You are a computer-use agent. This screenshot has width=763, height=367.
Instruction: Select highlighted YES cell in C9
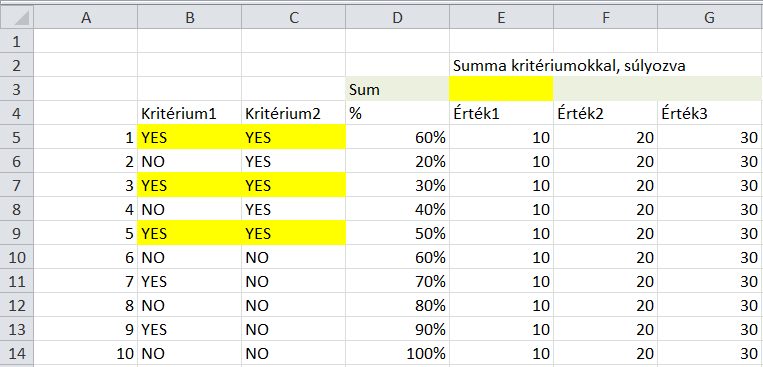click(293, 233)
